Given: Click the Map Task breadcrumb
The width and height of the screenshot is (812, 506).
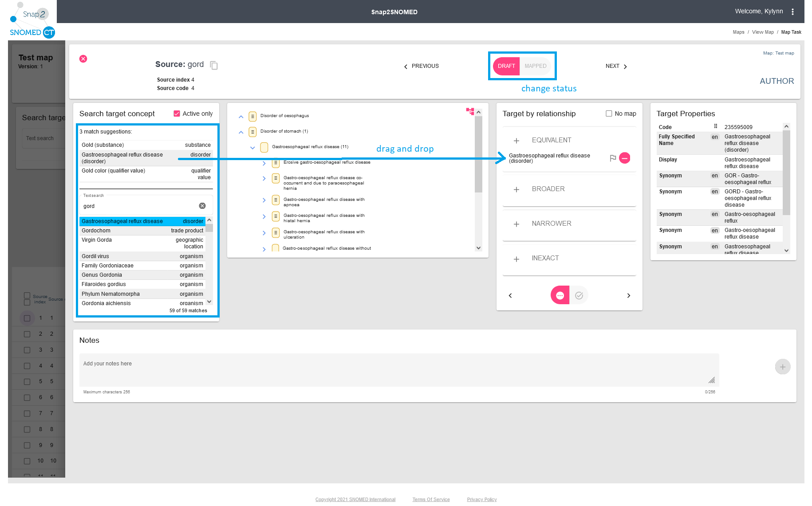Looking at the screenshot, I should (791, 32).
